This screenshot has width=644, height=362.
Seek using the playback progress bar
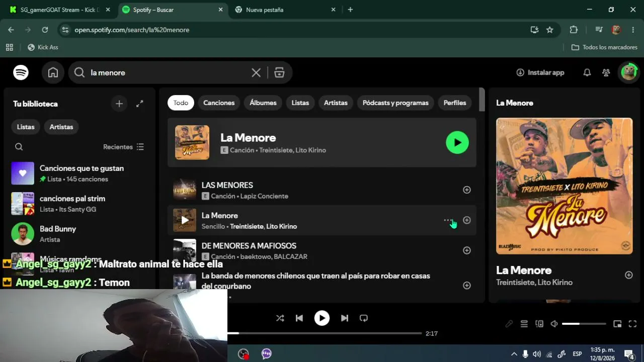(325, 333)
